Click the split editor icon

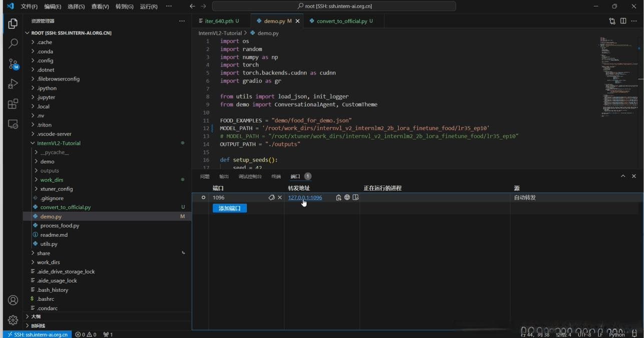pyautogui.click(x=623, y=21)
